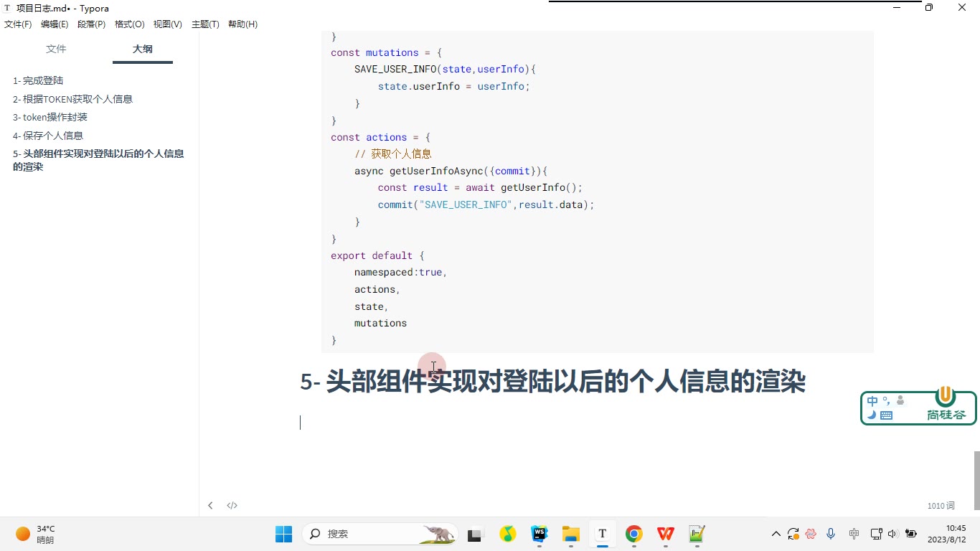The width and height of the screenshot is (980, 551).
Task: Click code line actions, in export block
Action: [377, 289]
